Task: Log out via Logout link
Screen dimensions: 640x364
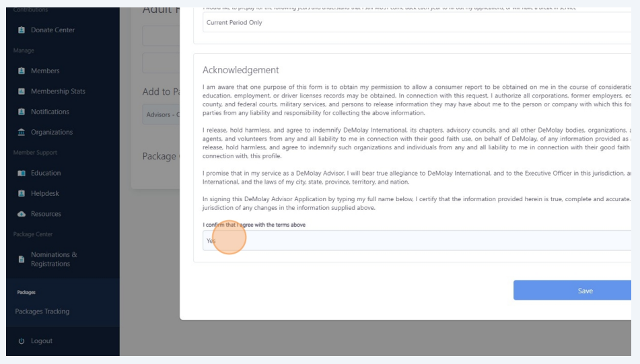Action: [42, 340]
